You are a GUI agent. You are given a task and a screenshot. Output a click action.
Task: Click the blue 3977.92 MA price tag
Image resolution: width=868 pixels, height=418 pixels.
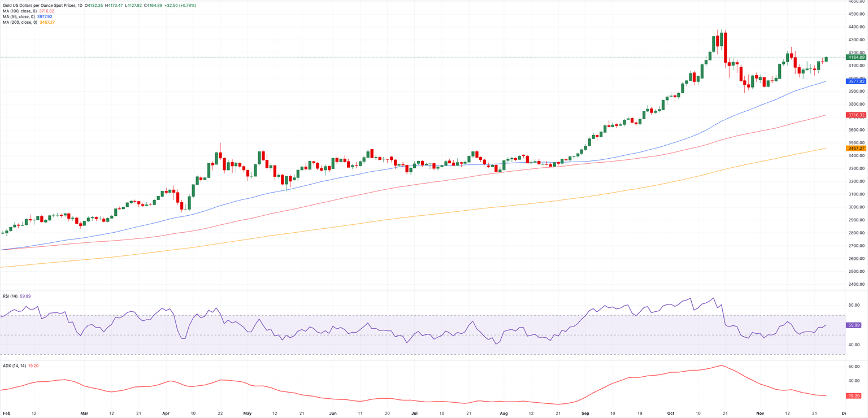click(x=856, y=81)
